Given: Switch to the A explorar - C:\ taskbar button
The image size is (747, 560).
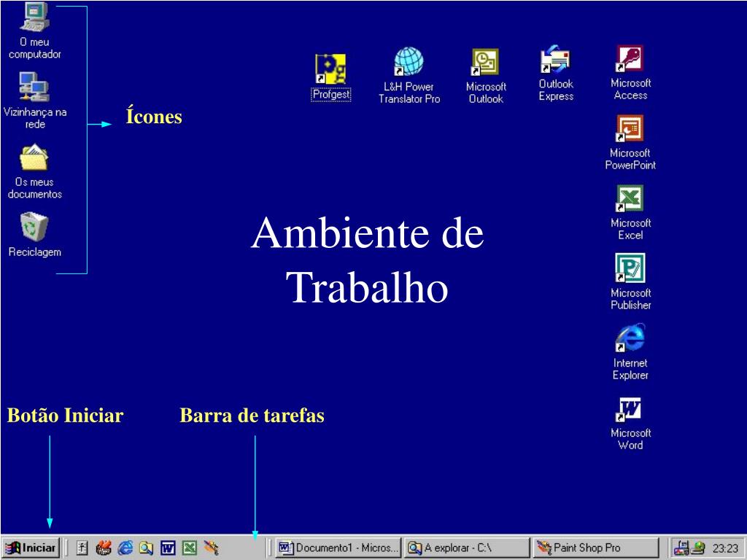Looking at the screenshot, I should pyautogui.click(x=467, y=548).
